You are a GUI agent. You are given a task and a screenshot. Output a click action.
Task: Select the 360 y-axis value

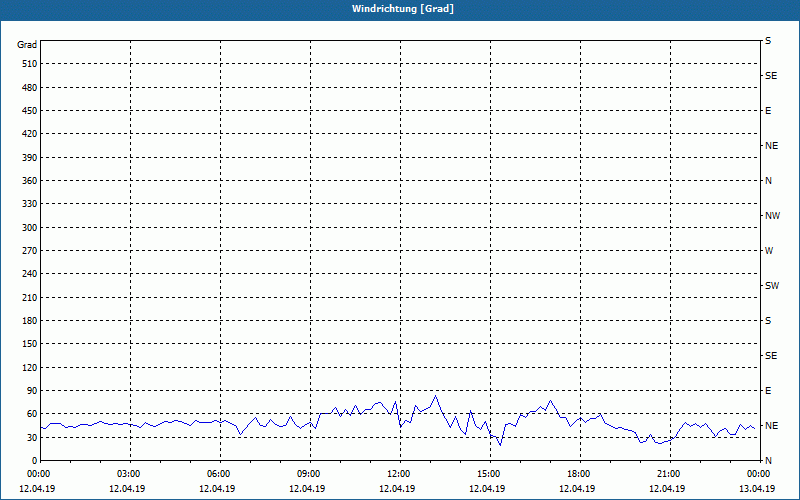tap(28, 181)
